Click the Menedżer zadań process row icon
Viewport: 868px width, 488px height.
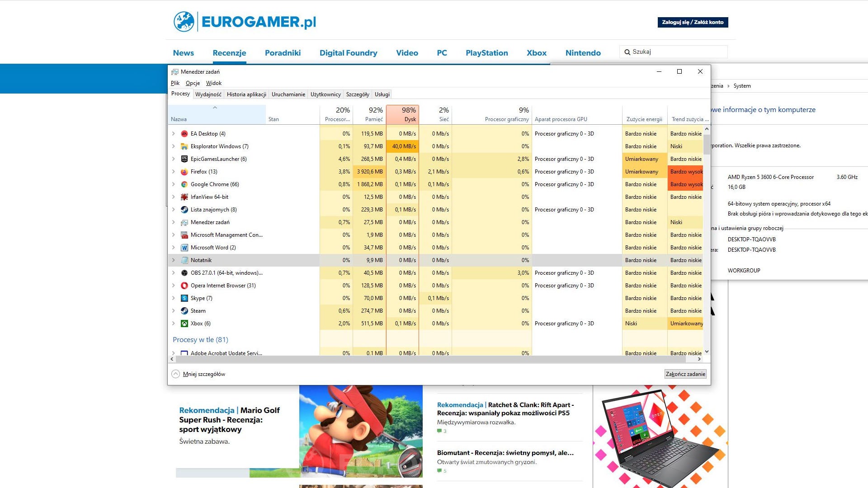click(x=184, y=222)
